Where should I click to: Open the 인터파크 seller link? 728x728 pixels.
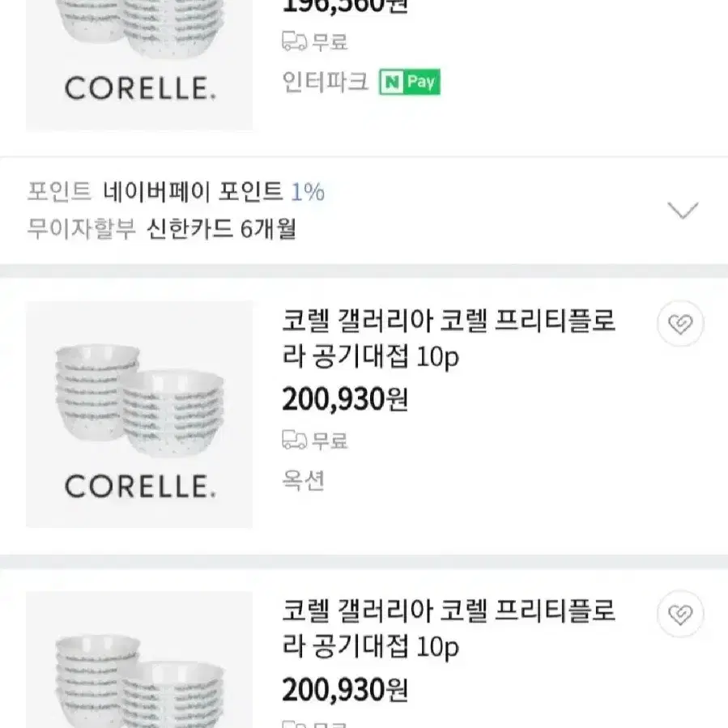click(325, 82)
